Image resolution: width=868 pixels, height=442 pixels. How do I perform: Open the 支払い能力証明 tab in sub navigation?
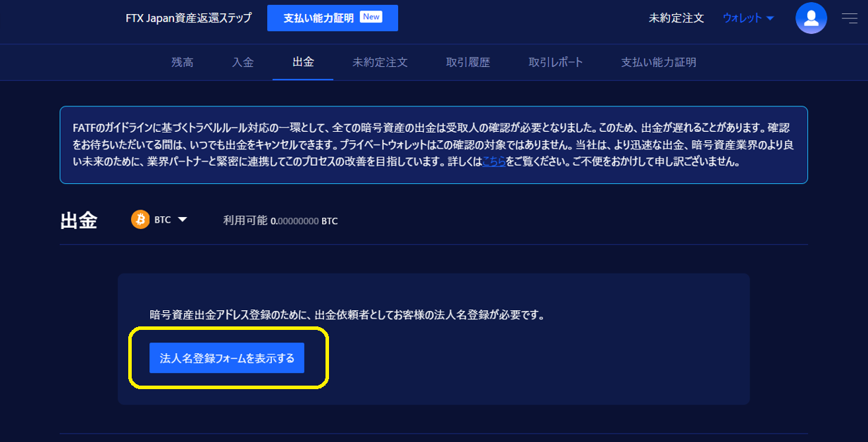click(x=659, y=62)
